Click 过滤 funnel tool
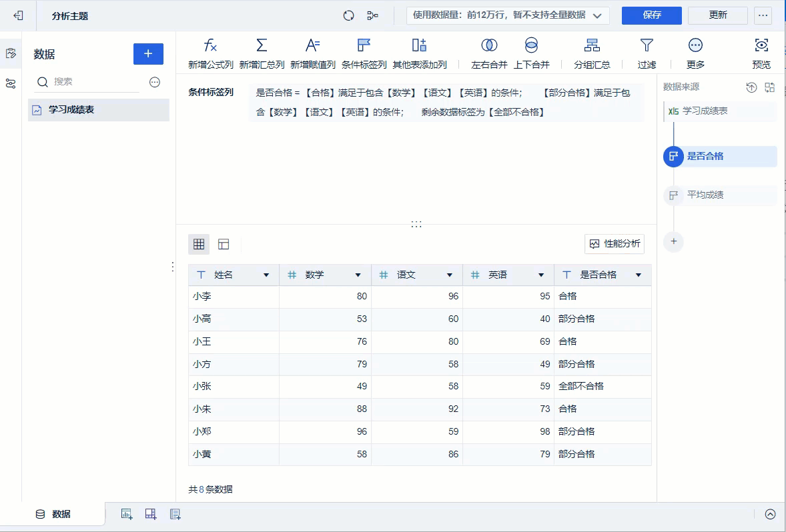Viewport: 786px width, 532px height. tap(647, 53)
